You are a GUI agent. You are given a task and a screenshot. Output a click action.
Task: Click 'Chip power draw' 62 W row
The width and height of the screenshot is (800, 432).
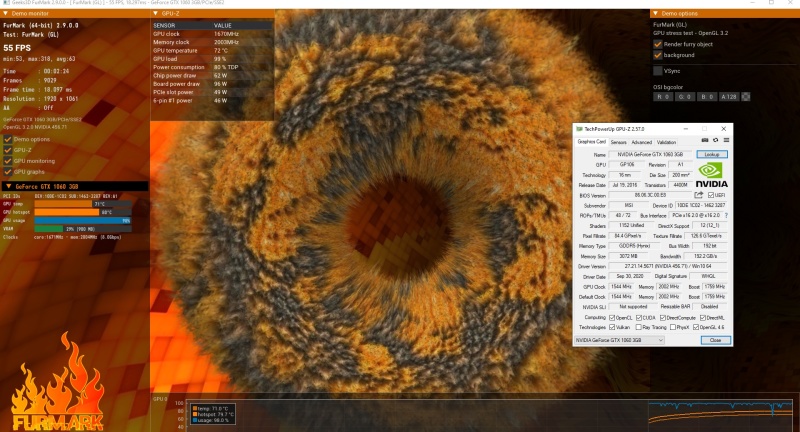212,75
